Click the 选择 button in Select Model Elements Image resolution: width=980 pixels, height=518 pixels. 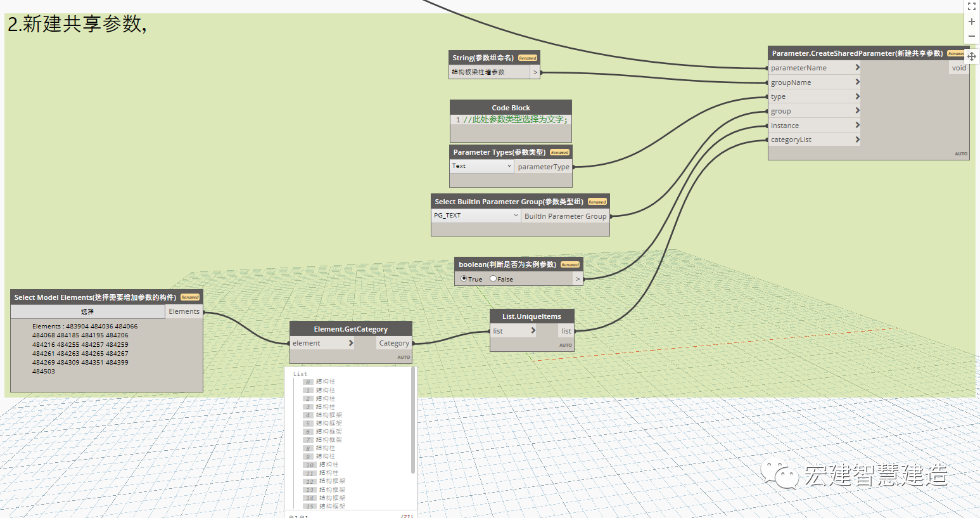87,311
